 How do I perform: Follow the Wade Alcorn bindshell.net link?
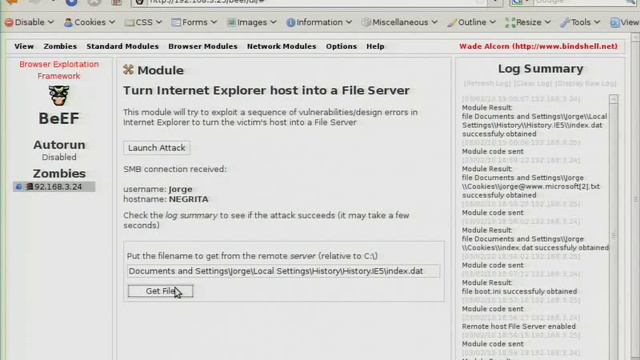(x=538, y=47)
